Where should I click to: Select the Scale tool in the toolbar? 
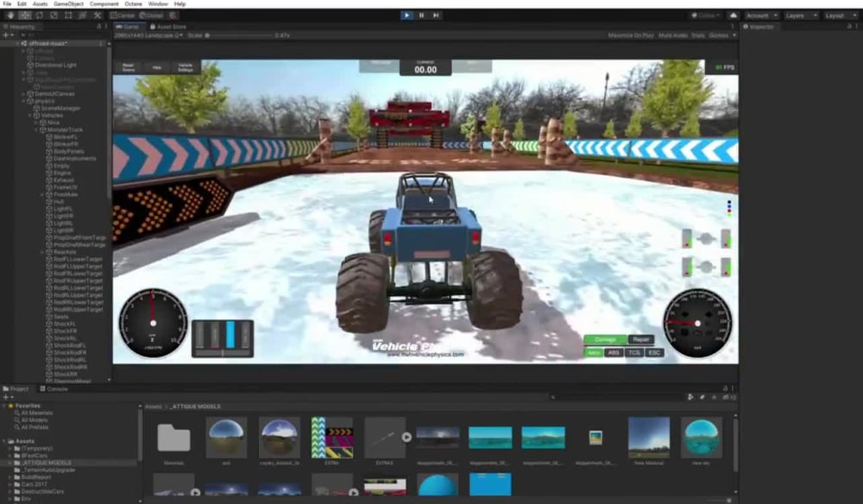54,16
